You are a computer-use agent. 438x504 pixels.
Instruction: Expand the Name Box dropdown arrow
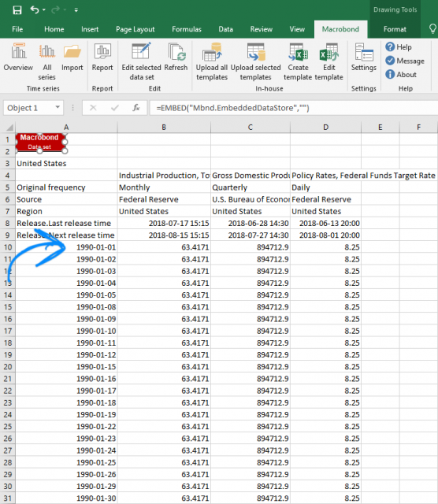[x=58, y=107]
